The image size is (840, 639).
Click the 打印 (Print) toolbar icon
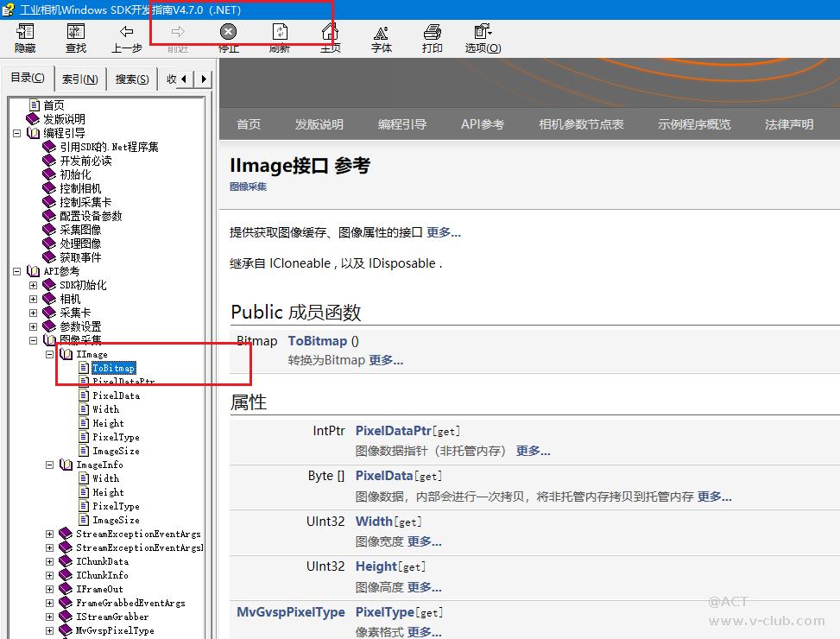coord(432,32)
